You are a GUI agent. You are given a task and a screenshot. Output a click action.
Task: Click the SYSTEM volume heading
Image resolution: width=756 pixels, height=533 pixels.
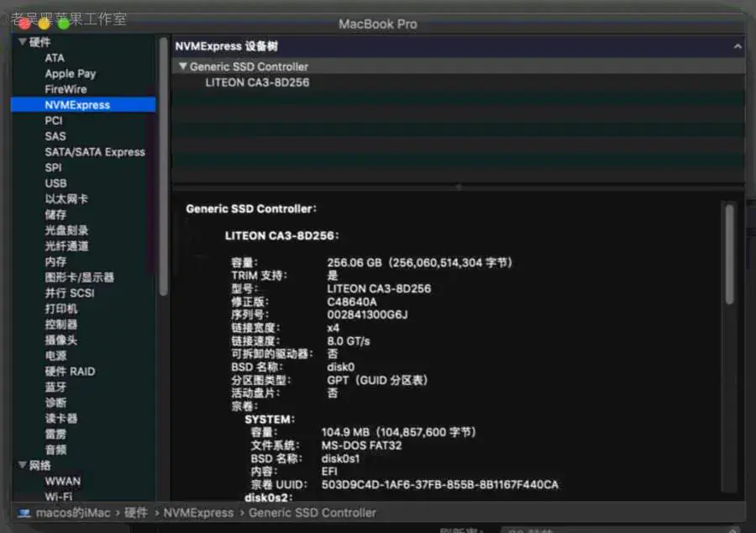270,420
